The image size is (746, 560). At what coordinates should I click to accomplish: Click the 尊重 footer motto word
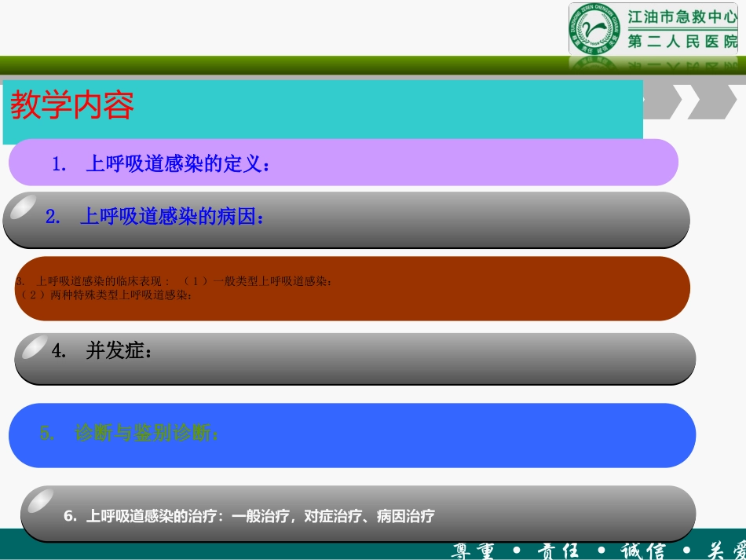473,551
